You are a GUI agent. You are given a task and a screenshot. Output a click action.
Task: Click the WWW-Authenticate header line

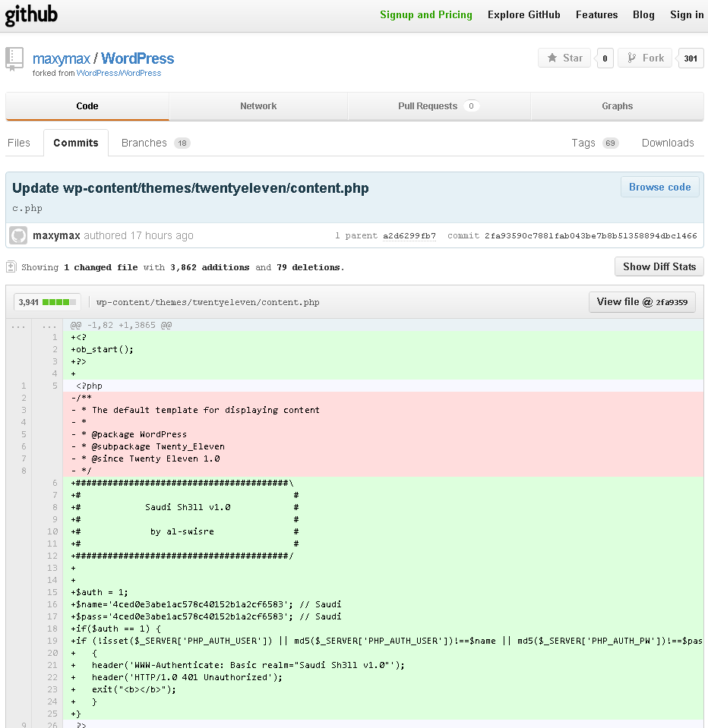coord(383,665)
